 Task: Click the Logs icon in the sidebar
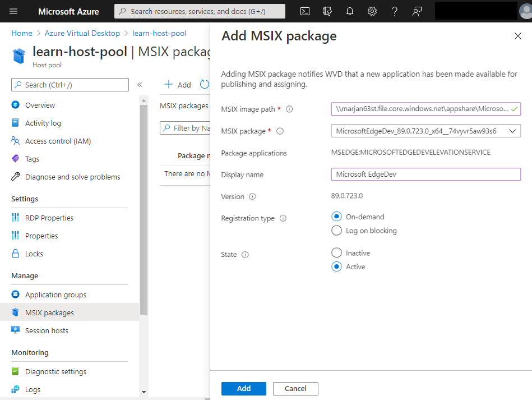pos(15,389)
